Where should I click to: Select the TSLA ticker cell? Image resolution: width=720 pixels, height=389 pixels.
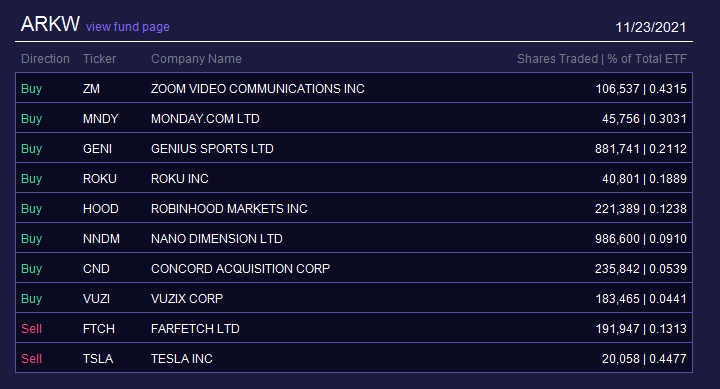(x=98, y=359)
